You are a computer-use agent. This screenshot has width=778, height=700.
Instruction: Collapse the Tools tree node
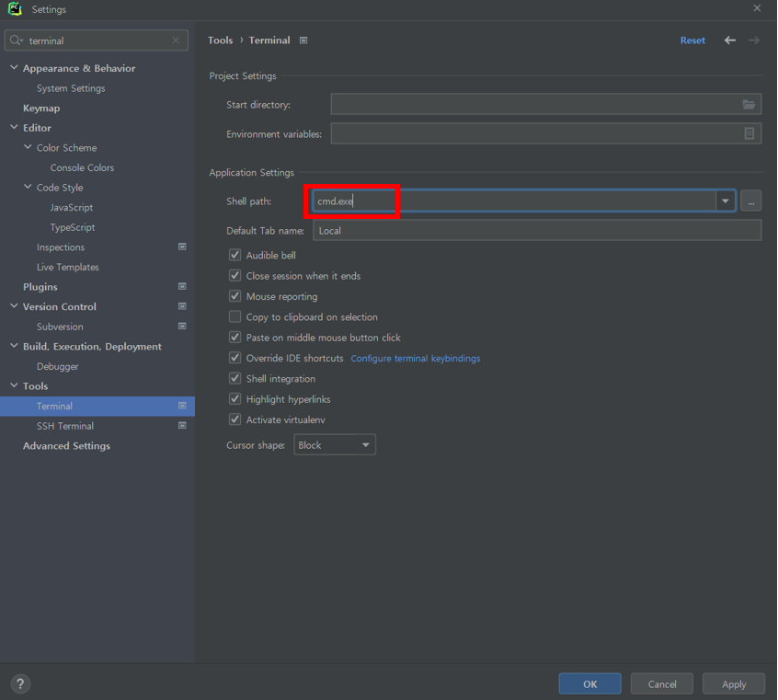click(x=14, y=385)
